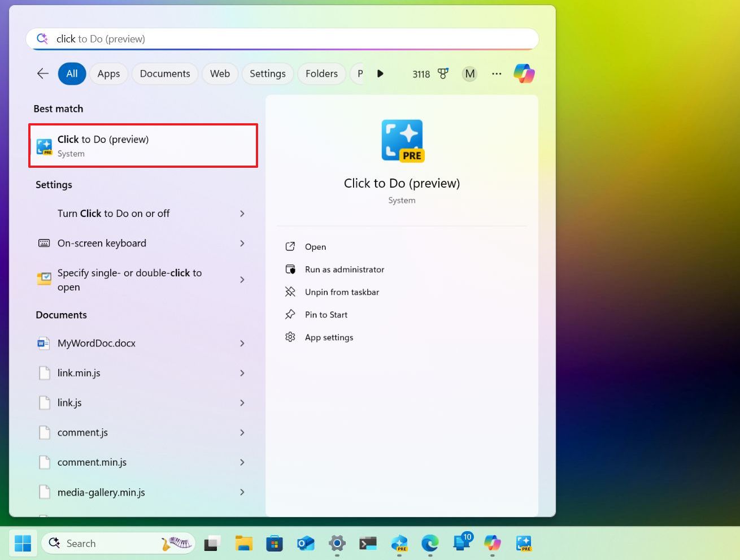Open Windows Terminal from the taskbar
This screenshot has height=560, width=740.
(368, 543)
